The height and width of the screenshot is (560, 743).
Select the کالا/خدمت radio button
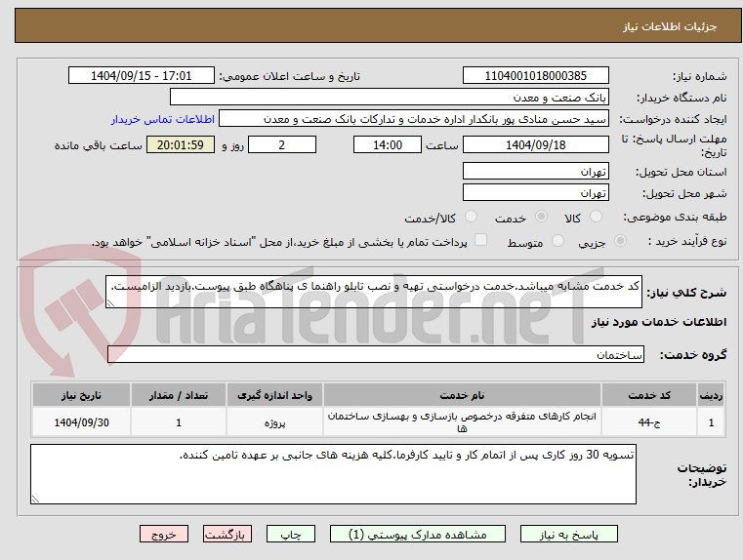[x=471, y=217]
